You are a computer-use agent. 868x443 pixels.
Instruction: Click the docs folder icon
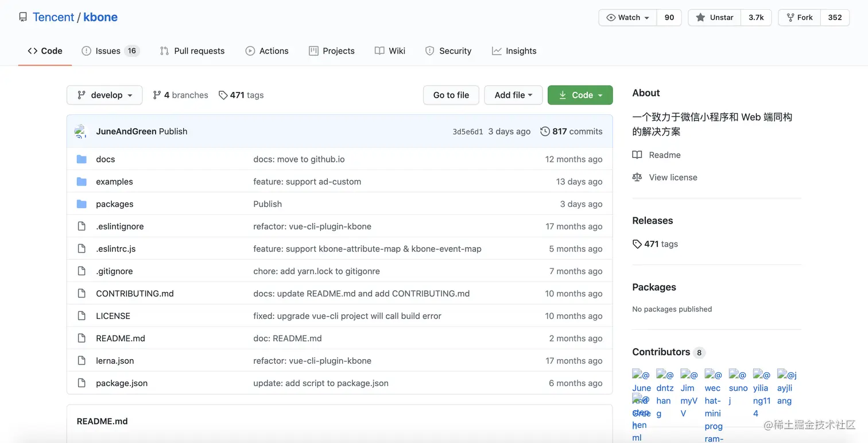[82, 159]
